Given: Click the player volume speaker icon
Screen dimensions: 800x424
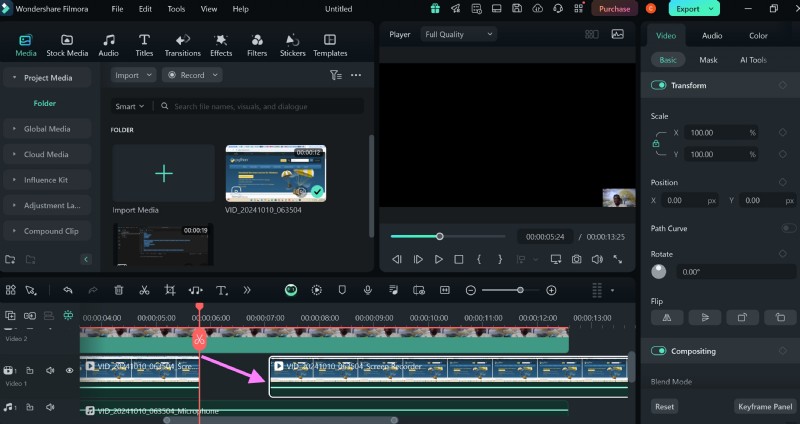Looking at the screenshot, I should 597,259.
